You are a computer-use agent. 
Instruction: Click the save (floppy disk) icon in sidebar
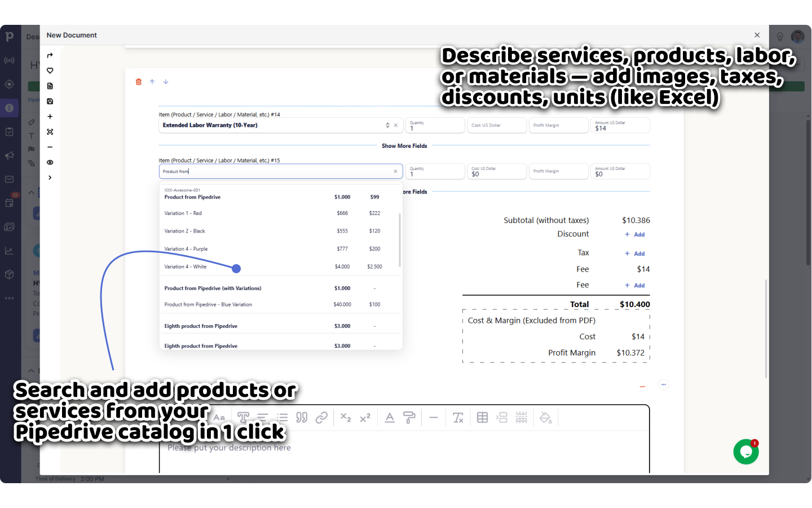(x=50, y=102)
